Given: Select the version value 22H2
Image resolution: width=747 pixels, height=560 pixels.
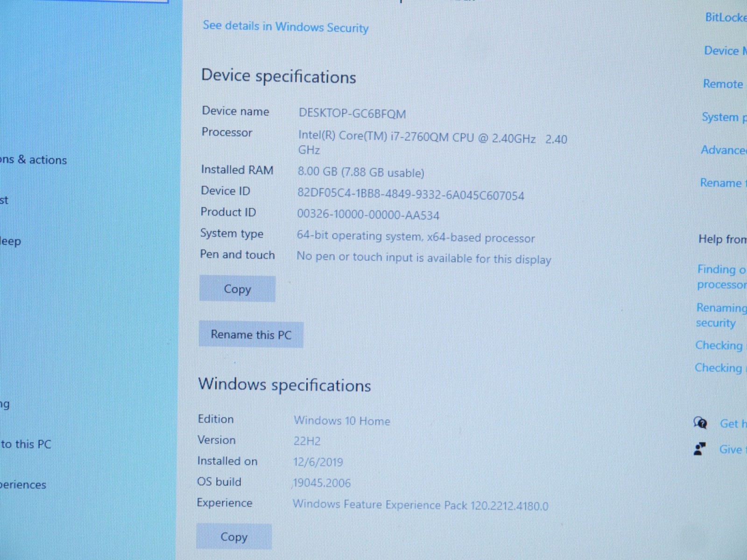Looking at the screenshot, I should point(307,441).
